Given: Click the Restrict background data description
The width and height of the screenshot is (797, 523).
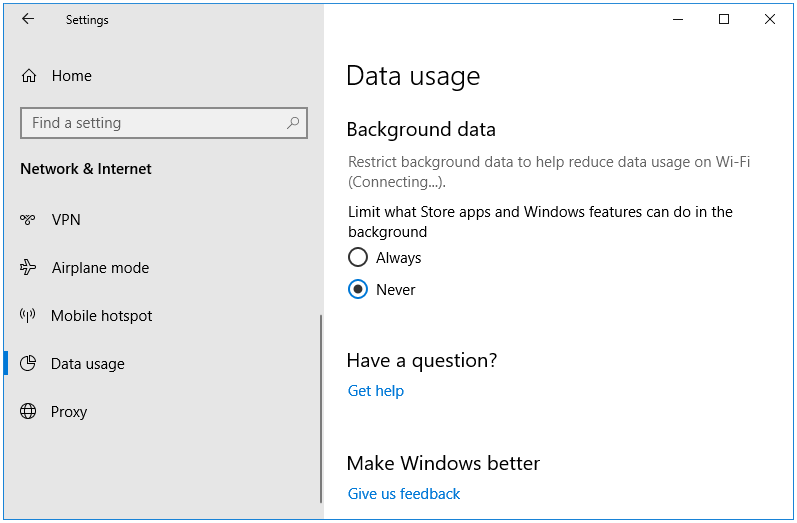Looking at the screenshot, I should pos(549,172).
